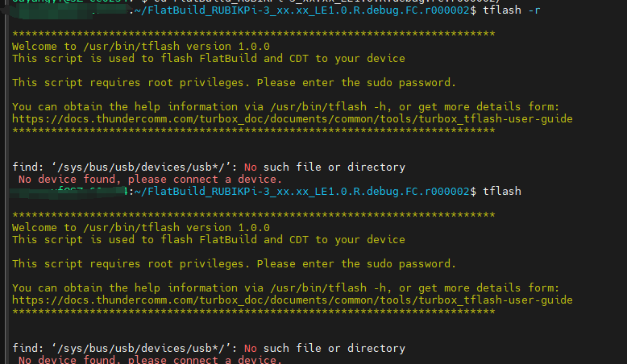627x364 pixels.
Task: Click the last 'No device found' message at bottom
Action: coord(150,359)
